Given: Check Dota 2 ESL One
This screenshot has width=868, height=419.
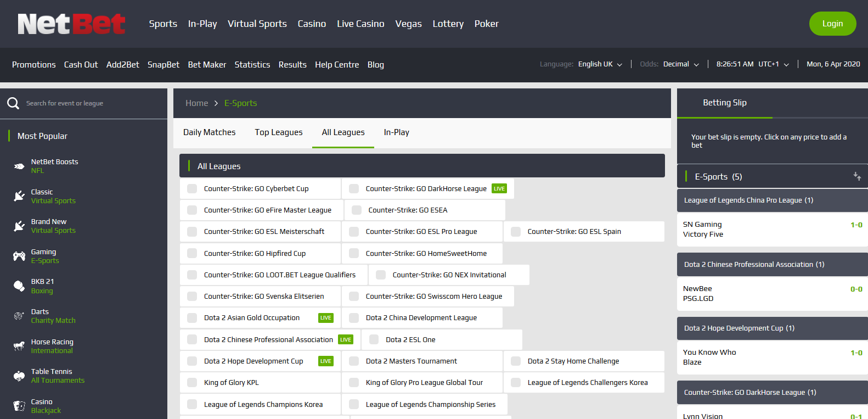Looking at the screenshot, I should (374, 339).
